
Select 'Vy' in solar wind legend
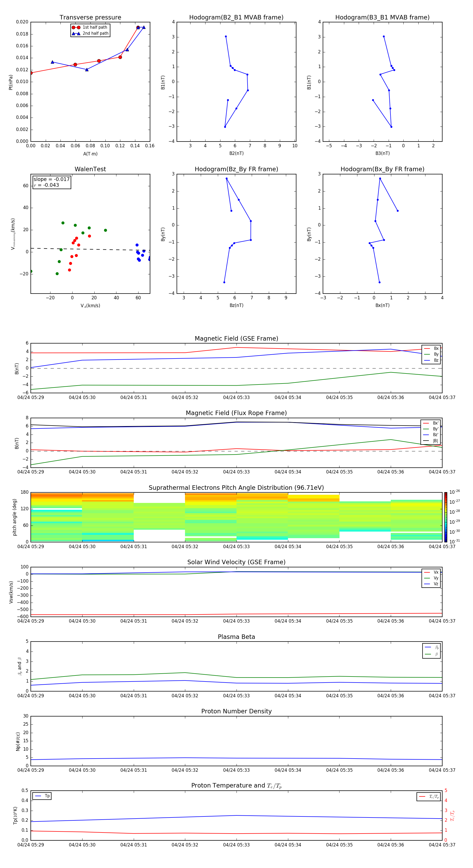[x=431, y=578]
